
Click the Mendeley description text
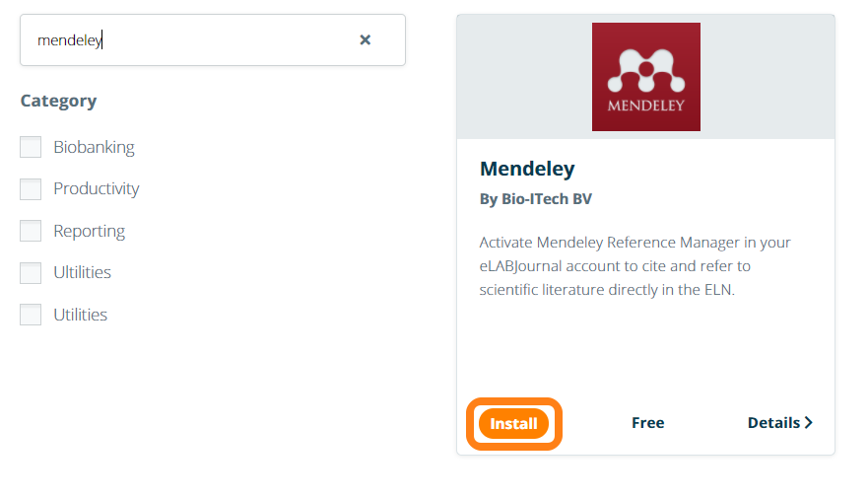pyautogui.click(x=635, y=266)
